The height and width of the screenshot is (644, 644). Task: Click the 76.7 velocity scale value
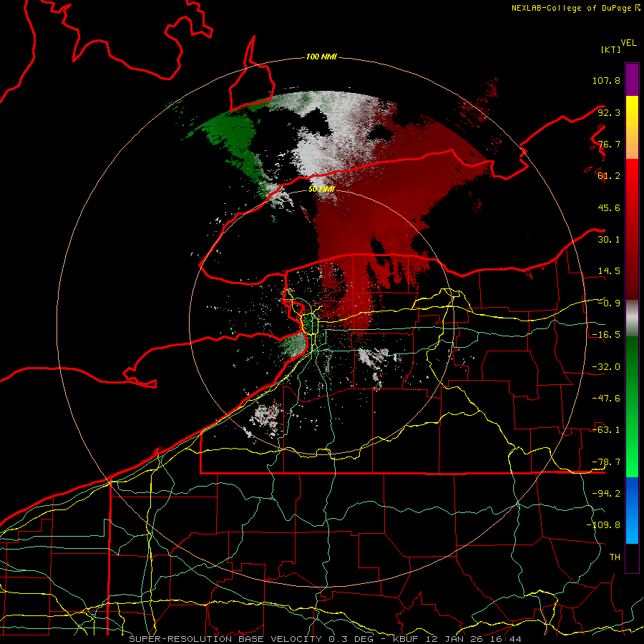pos(609,144)
